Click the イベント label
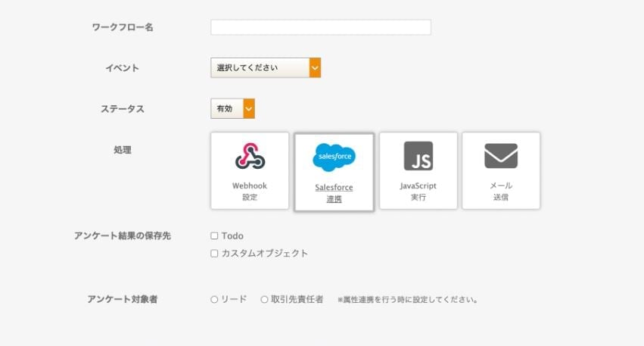The width and height of the screenshot is (644, 346). (x=123, y=68)
